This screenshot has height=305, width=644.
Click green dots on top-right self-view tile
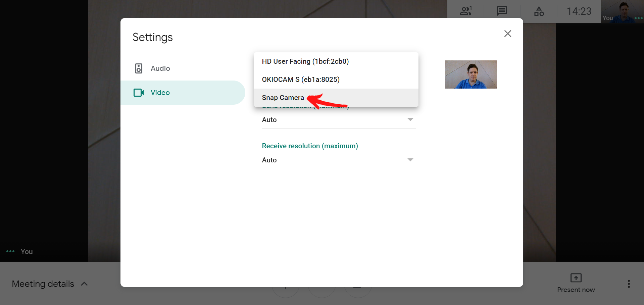638,18
